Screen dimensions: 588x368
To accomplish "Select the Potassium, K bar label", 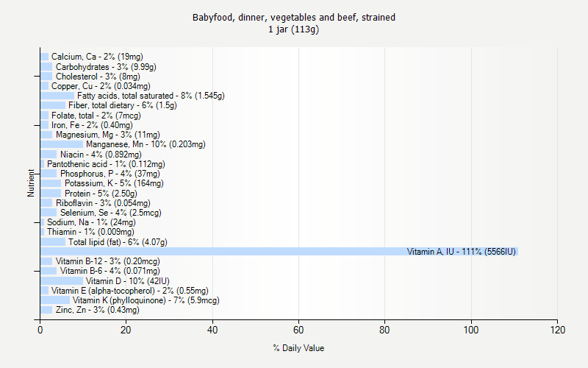I will coord(114,183).
